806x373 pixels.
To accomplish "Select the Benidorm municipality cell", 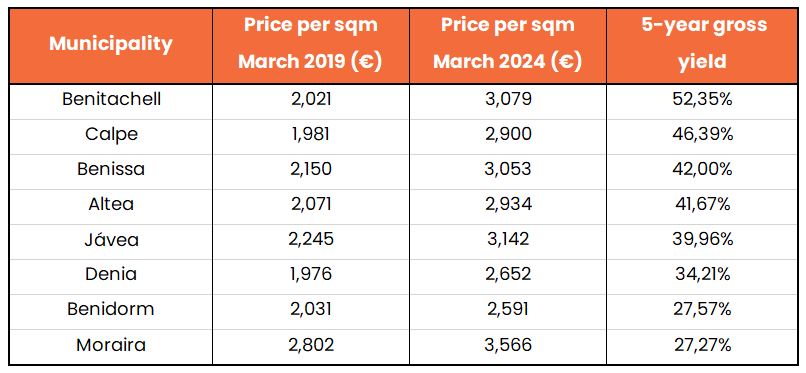I will 111,309.
